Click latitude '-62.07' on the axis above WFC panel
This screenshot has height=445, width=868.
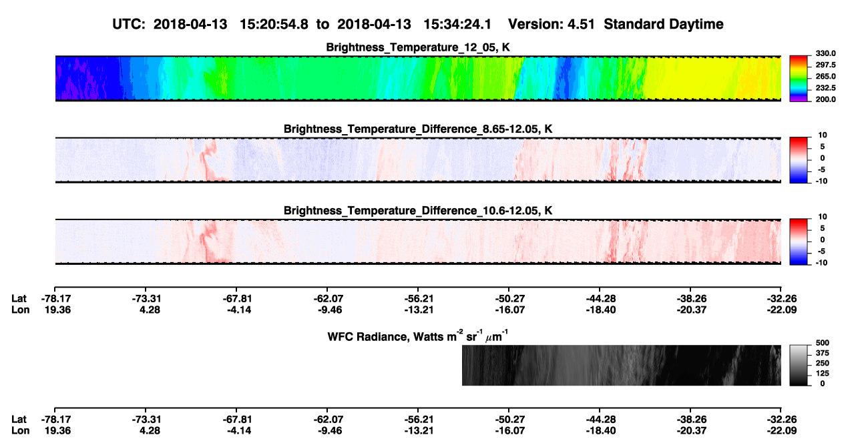click(327, 298)
